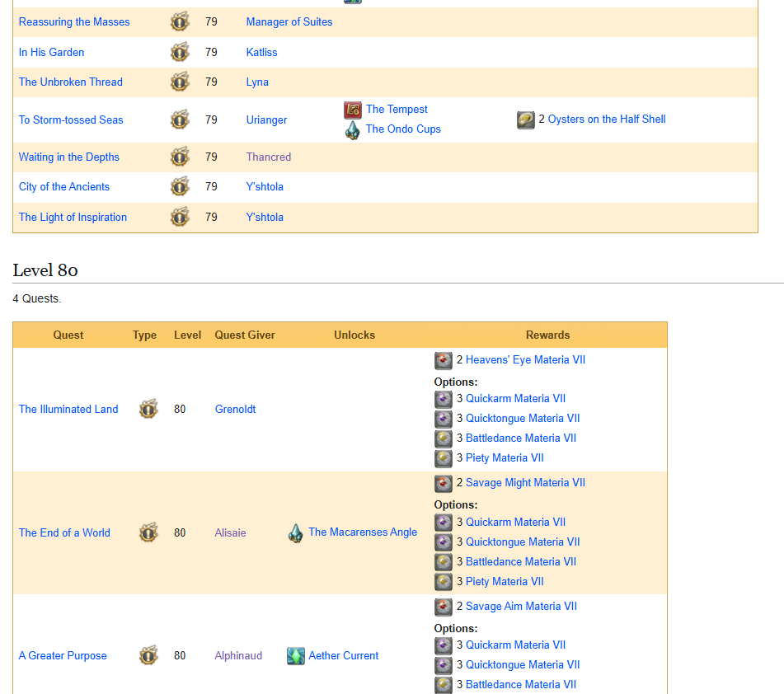Visit Manager of Suites NPC page
Viewport: 784px width, 694px height.
point(289,22)
